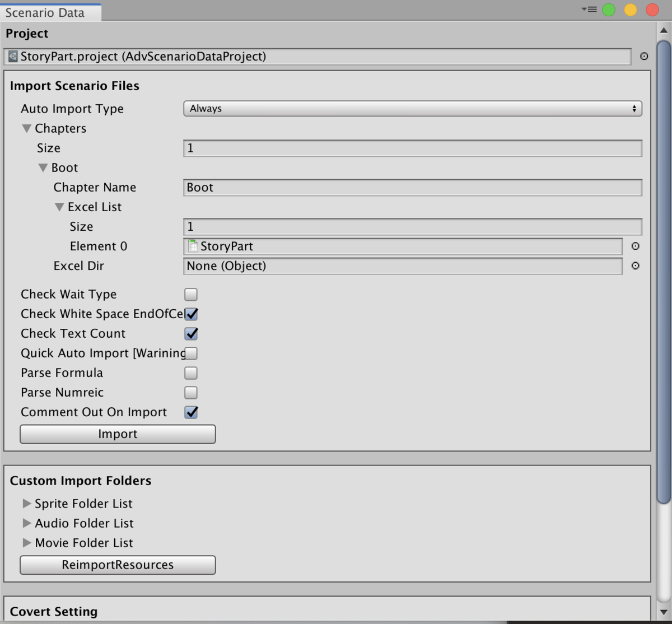This screenshot has height=624, width=672.
Task: Click the None (Object) Excel Dir field
Action: pyautogui.click(x=403, y=266)
